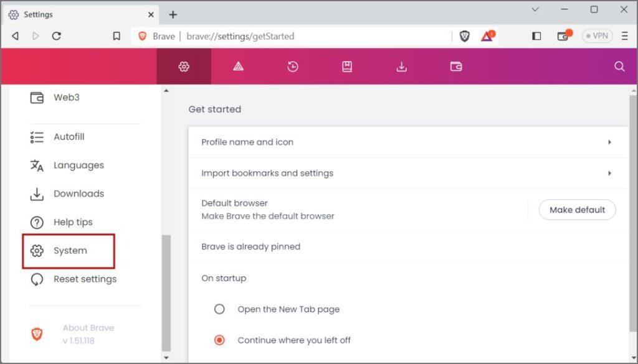Open a new tab with plus button
The image size is (638, 364).
pyautogui.click(x=173, y=15)
